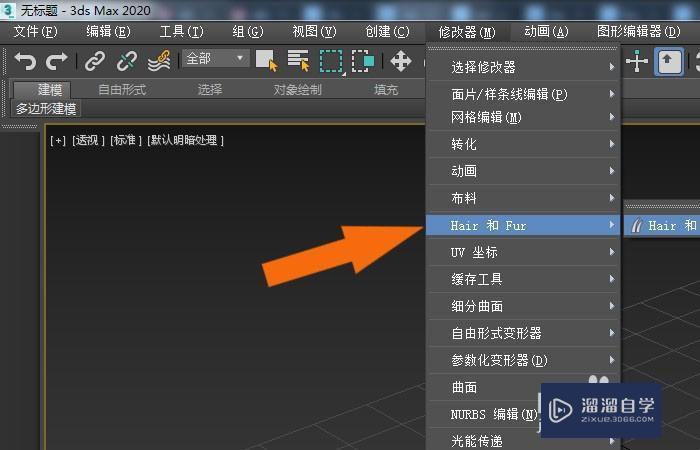Expand the 布料 submenu

[523, 198]
